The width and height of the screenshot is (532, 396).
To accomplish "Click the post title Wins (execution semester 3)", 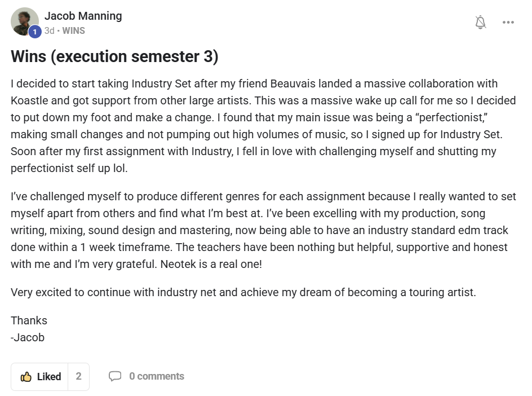I will coord(114,57).
